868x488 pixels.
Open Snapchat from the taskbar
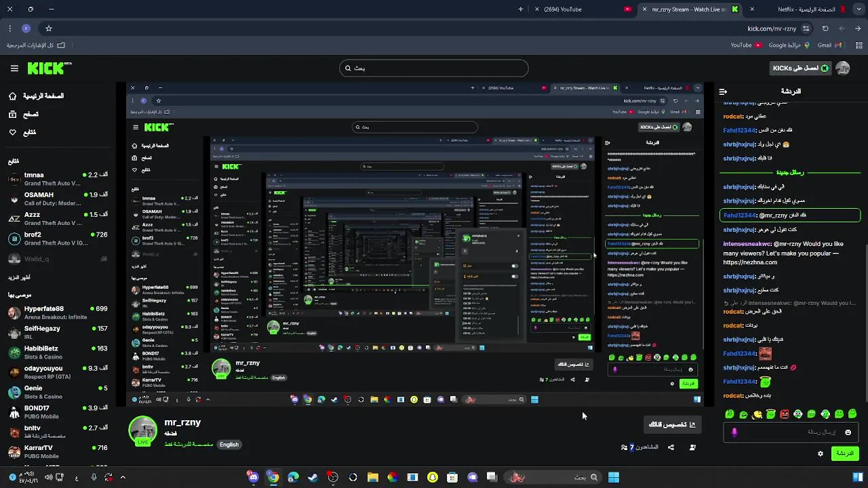coord(433,477)
